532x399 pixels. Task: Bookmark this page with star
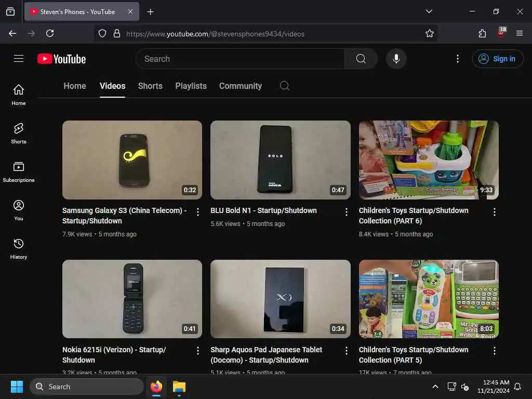tap(429, 33)
